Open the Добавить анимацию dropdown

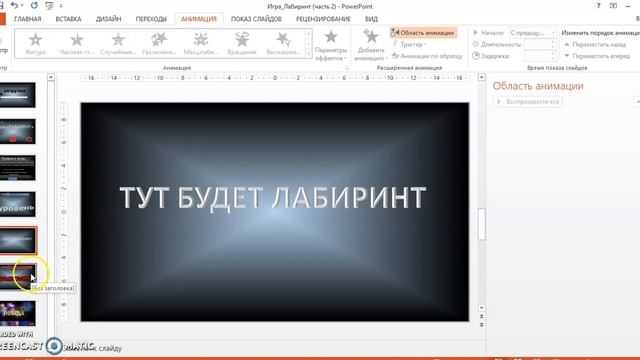(371, 45)
